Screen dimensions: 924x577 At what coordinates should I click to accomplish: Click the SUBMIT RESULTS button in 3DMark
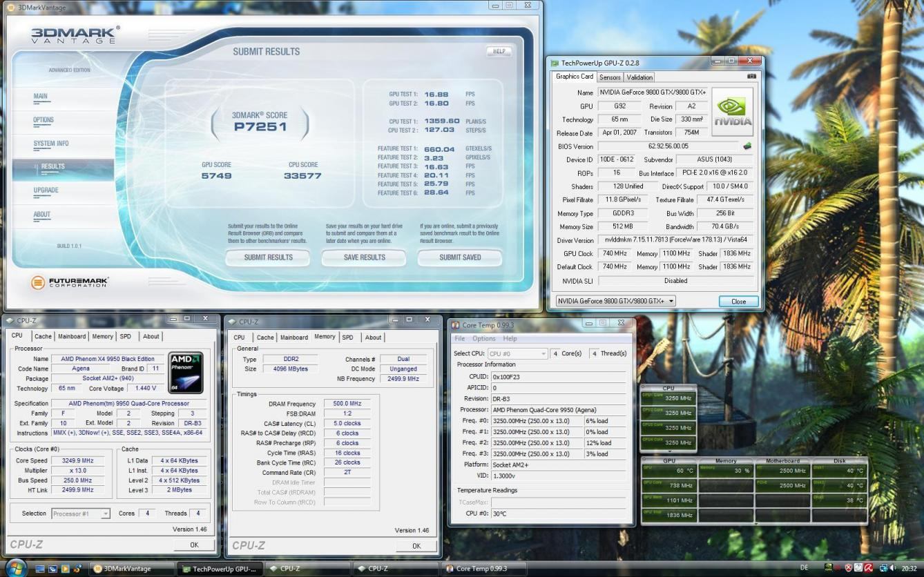(268, 257)
